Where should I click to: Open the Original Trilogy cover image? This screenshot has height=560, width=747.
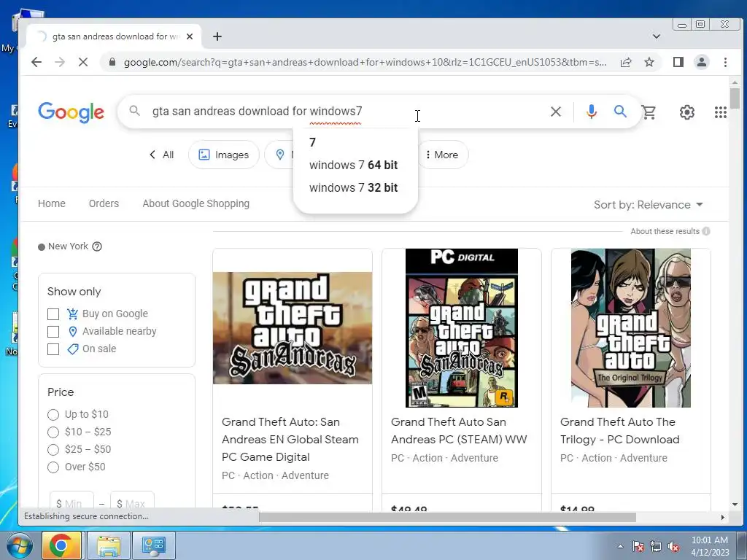[631, 328]
